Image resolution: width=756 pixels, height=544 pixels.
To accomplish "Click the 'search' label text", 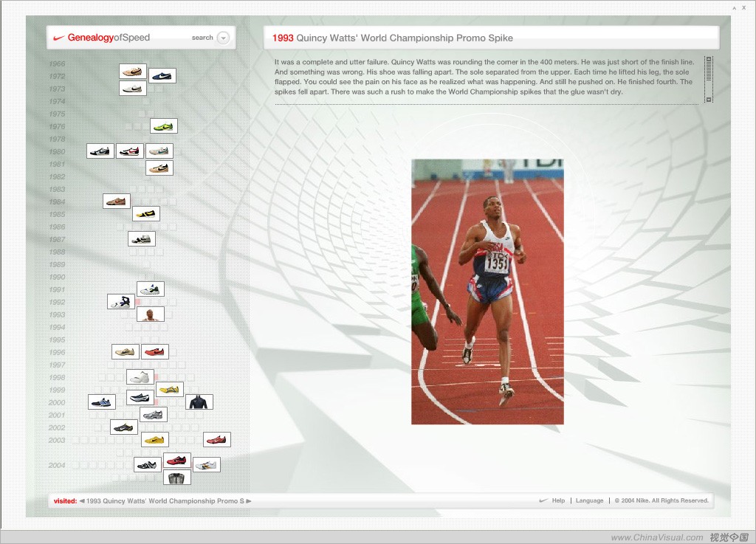I will pyautogui.click(x=202, y=38).
